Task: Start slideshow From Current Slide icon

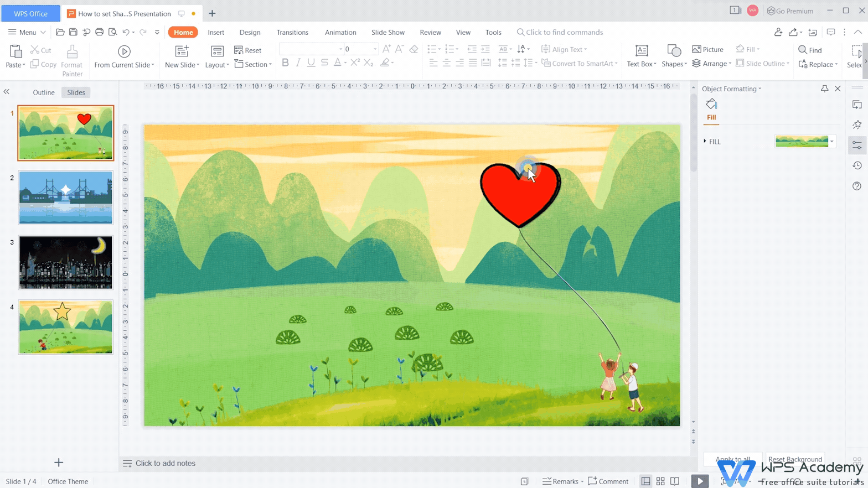Action: point(124,51)
